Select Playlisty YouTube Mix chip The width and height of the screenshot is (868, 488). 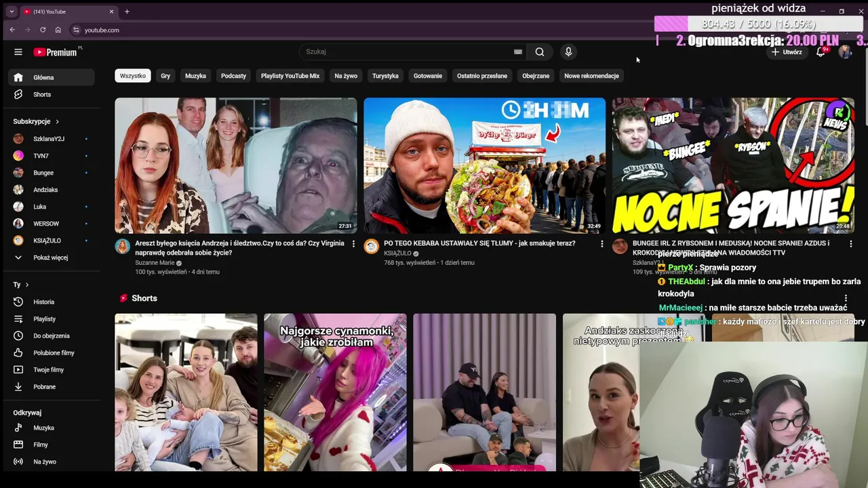[x=290, y=76]
